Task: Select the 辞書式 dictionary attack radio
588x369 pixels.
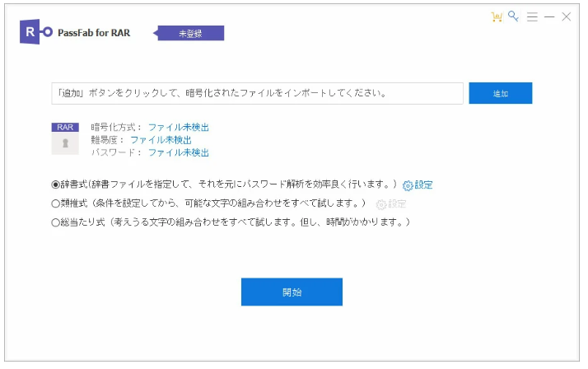Action: 55,184
